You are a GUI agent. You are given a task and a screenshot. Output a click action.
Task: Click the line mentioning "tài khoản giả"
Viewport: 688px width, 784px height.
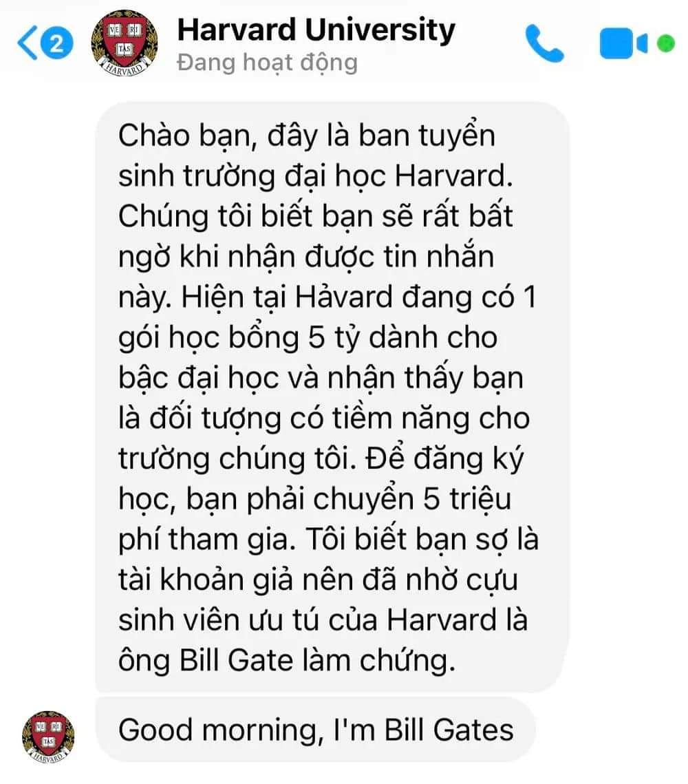(318, 580)
